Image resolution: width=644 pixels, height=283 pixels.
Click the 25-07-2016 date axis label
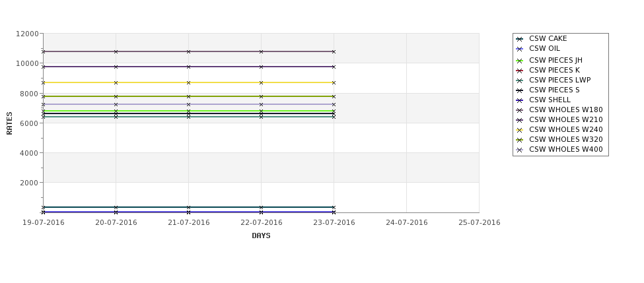[479, 223]
